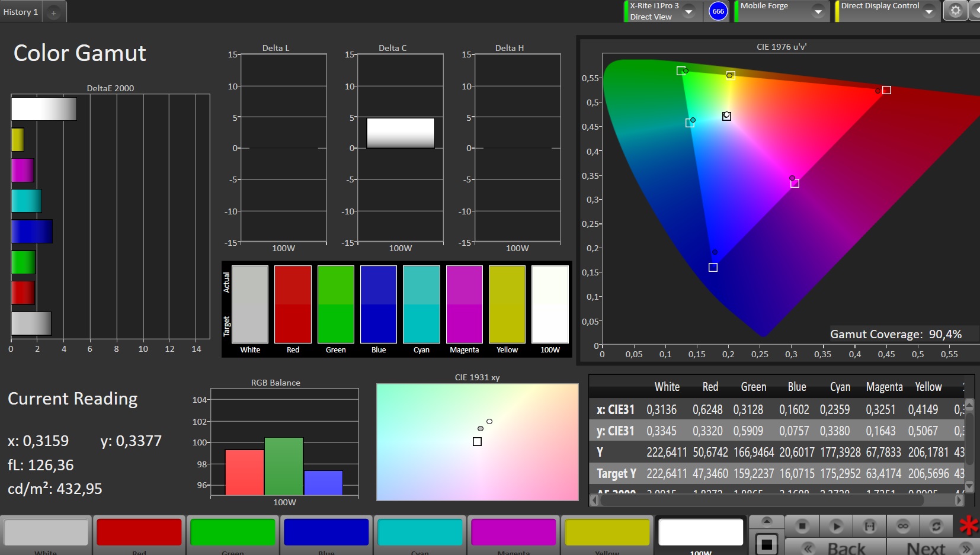This screenshot has height=555, width=980.
Task: Select the Cyan color patch swatch
Action: coord(420,532)
